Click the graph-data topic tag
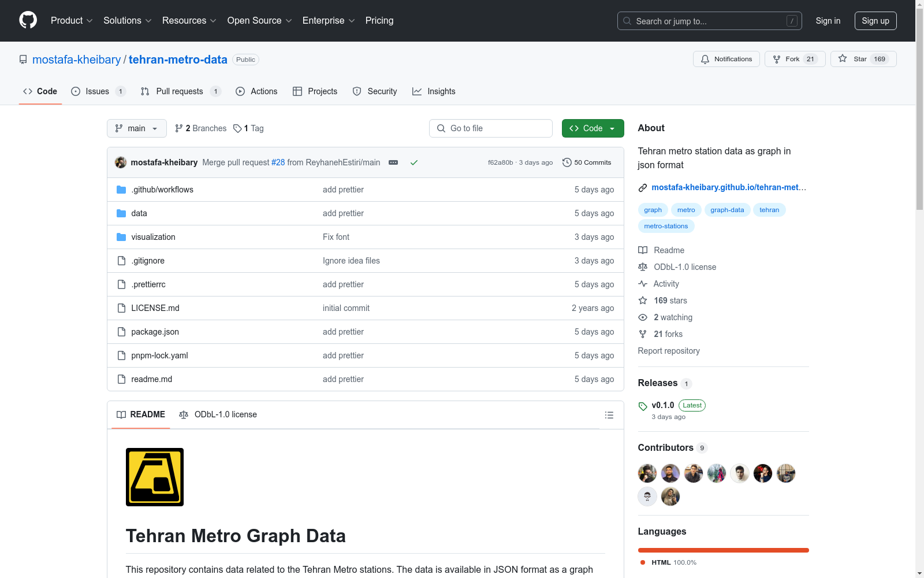This screenshot has height=578, width=924. [x=727, y=210]
